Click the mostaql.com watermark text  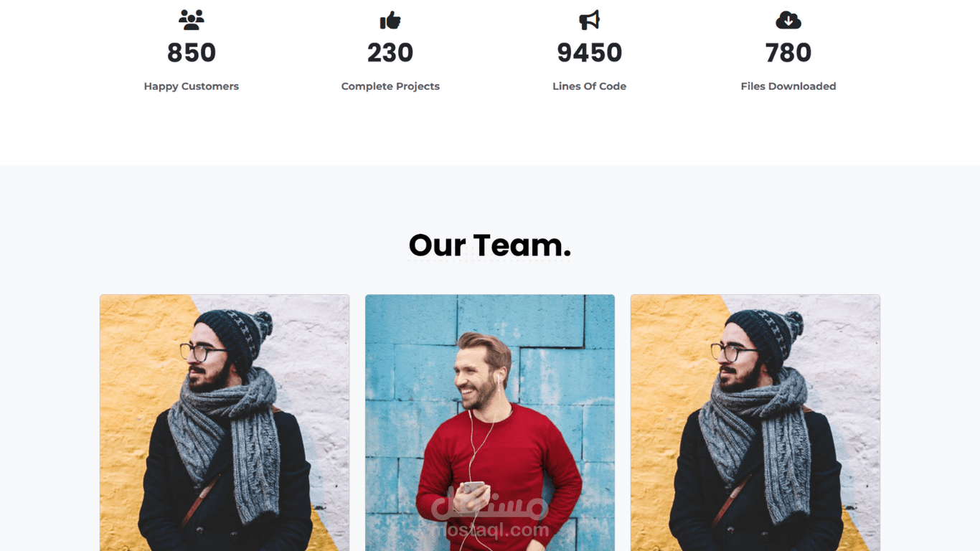coord(490,531)
